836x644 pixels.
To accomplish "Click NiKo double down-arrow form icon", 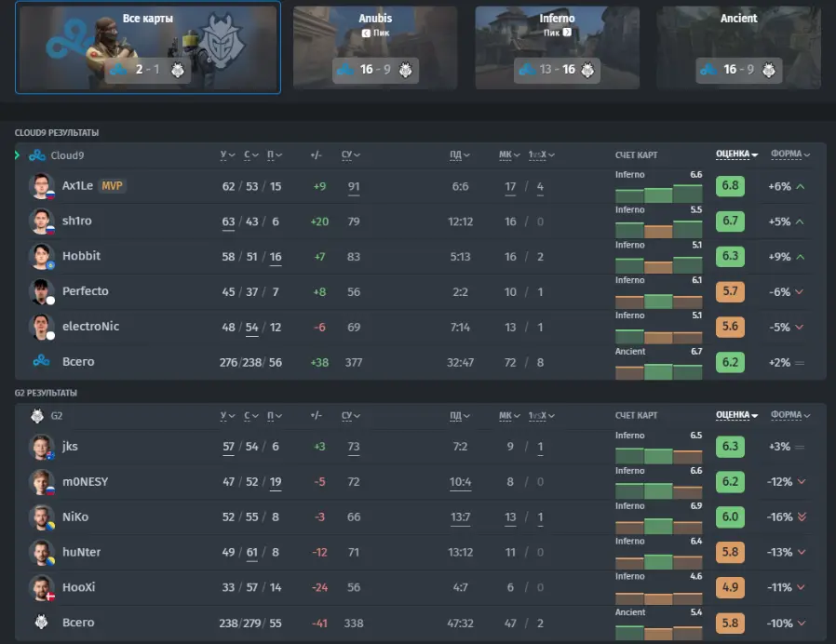I will coord(802,517).
